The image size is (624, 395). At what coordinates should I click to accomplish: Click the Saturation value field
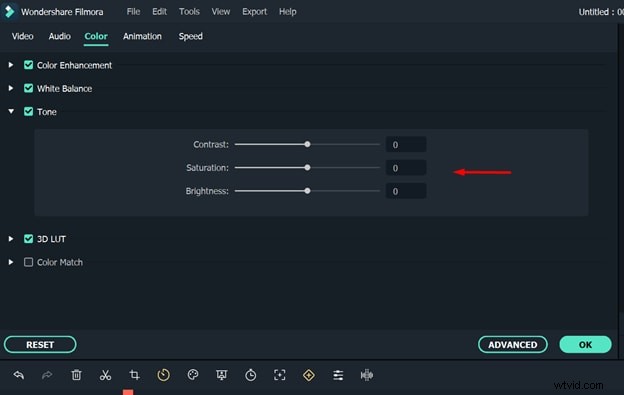click(x=406, y=168)
